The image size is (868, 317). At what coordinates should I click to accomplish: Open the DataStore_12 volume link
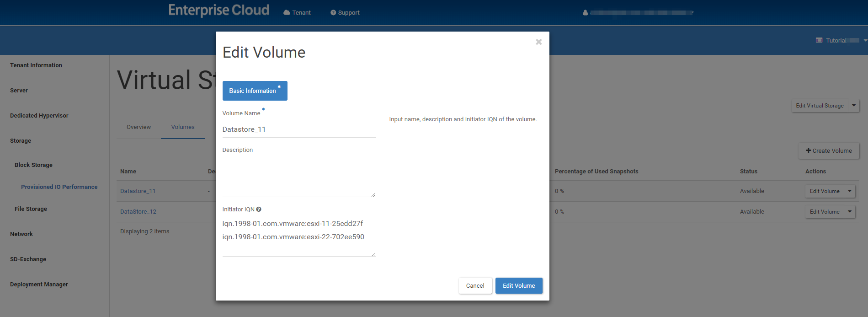(138, 212)
